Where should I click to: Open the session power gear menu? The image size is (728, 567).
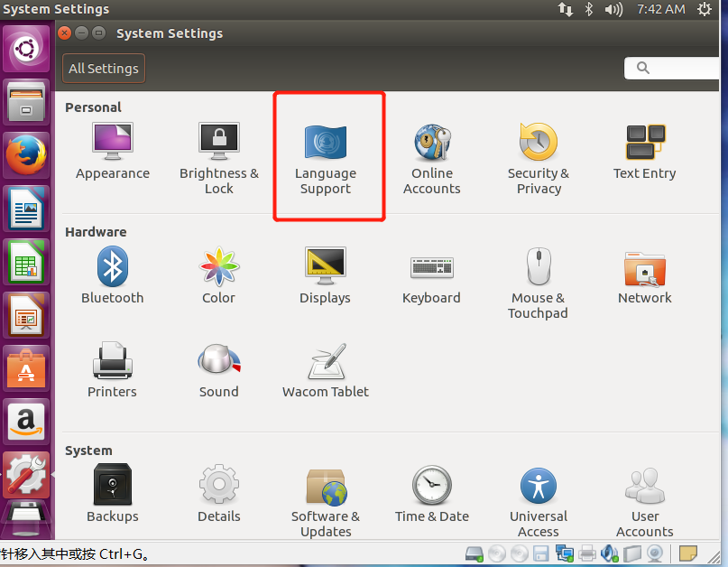705,9
